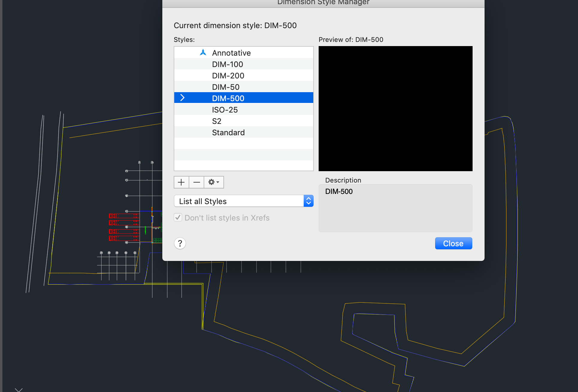Open the gear options menu
The height and width of the screenshot is (392, 578).
pyautogui.click(x=214, y=182)
